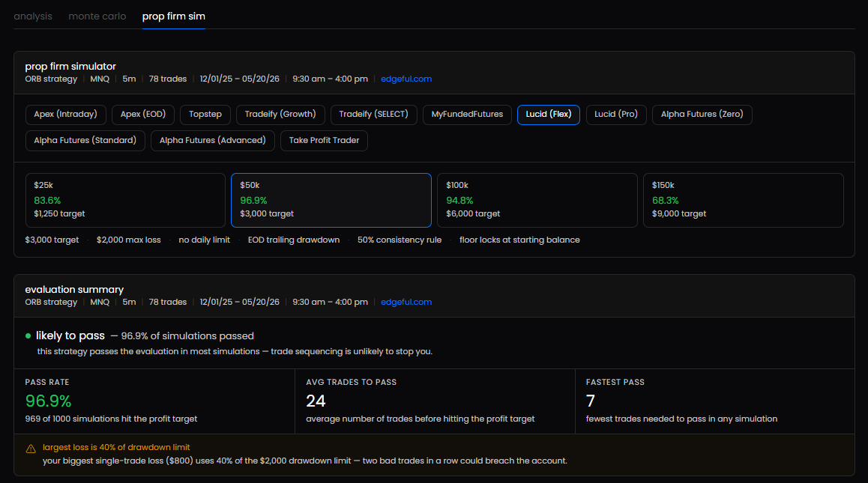
Task: Click the 'evaluation summary' heading
Action: [74, 289]
